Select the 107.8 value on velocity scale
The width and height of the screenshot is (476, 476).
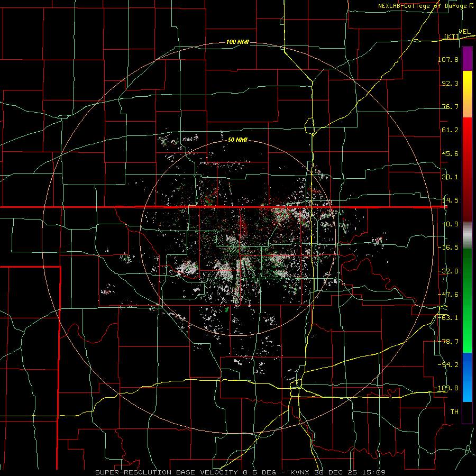[448, 59]
